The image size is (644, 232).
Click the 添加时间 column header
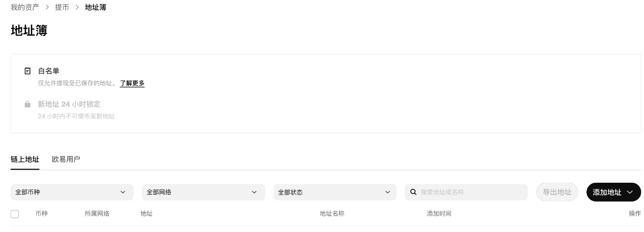click(439, 214)
